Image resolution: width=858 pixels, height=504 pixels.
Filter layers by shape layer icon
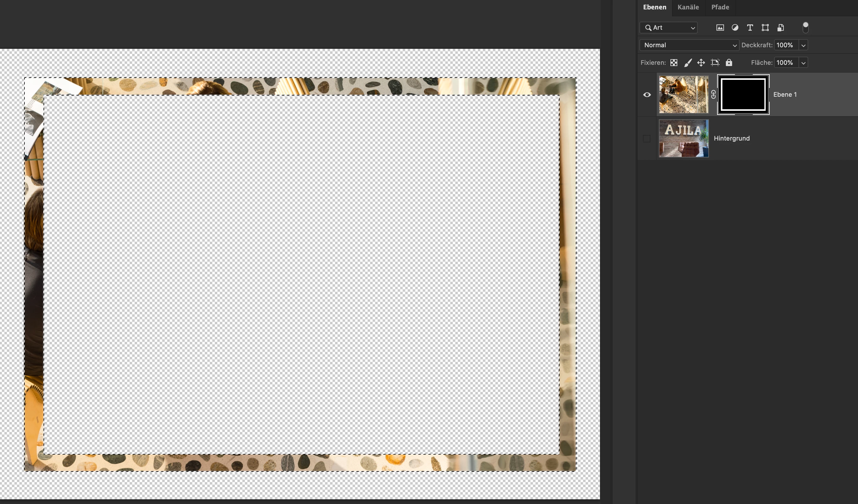(765, 28)
